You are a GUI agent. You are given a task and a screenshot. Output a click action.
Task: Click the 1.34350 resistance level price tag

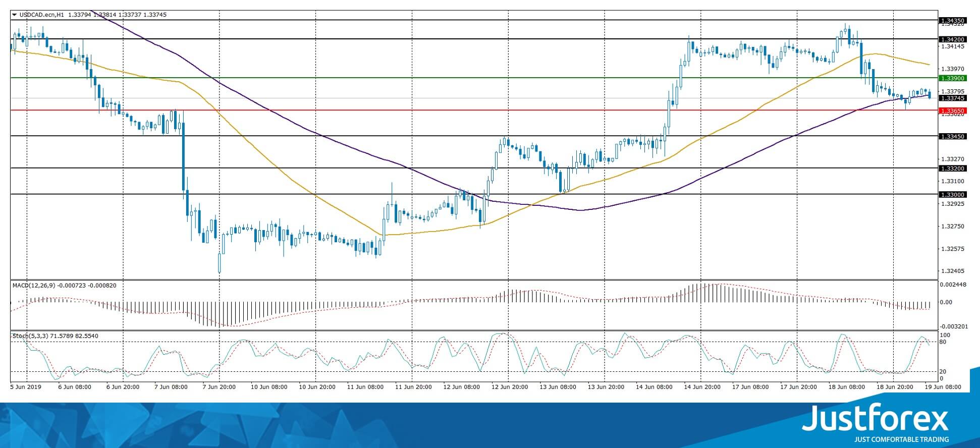(x=952, y=21)
